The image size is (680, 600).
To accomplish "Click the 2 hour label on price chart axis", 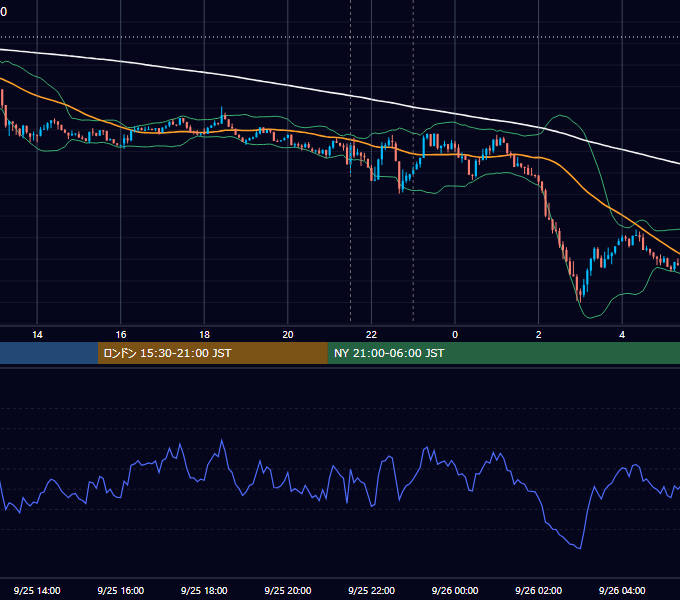I will [539, 335].
